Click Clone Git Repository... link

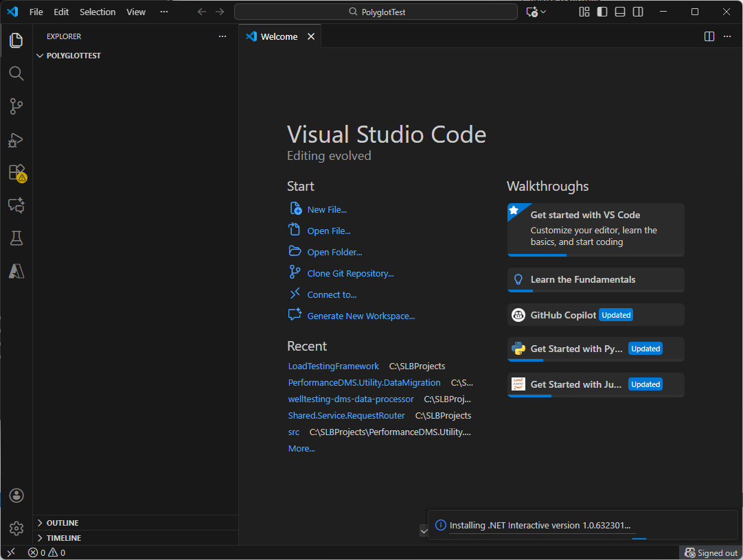pyautogui.click(x=350, y=274)
